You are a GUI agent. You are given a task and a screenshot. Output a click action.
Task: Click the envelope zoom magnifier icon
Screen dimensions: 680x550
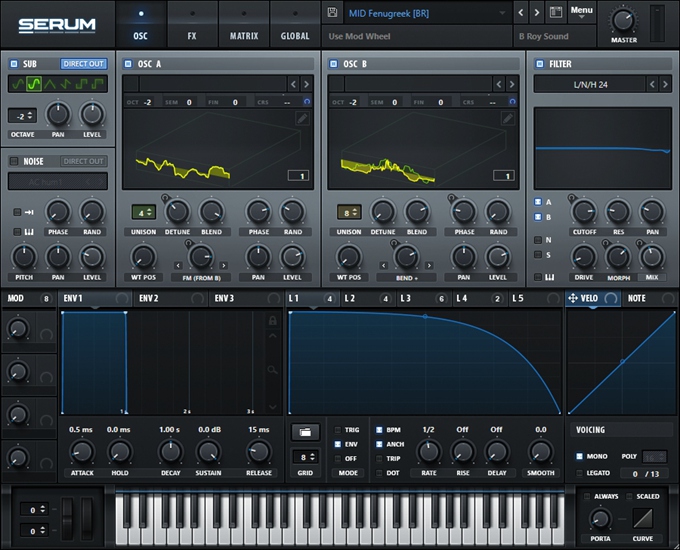click(272, 370)
